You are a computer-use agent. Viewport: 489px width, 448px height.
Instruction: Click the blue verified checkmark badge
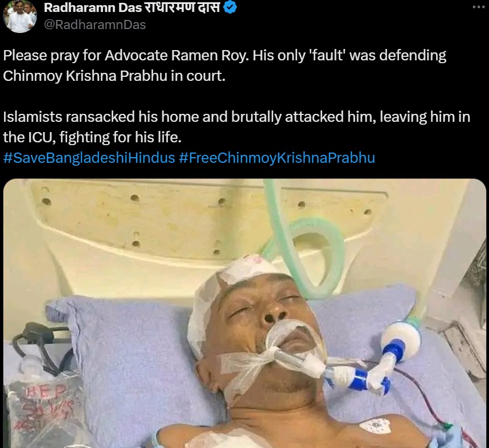coord(230,7)
